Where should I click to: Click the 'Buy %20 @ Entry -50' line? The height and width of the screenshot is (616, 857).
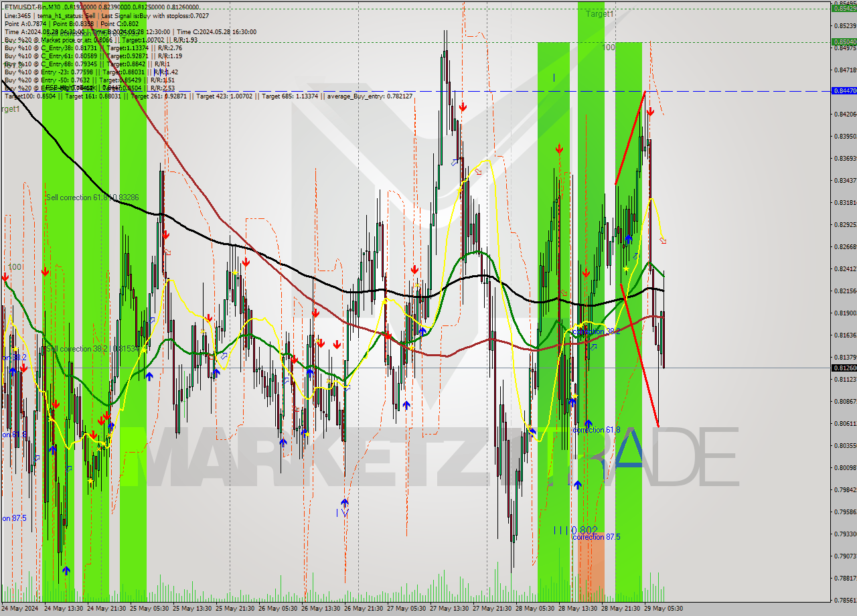coord(90,80)
